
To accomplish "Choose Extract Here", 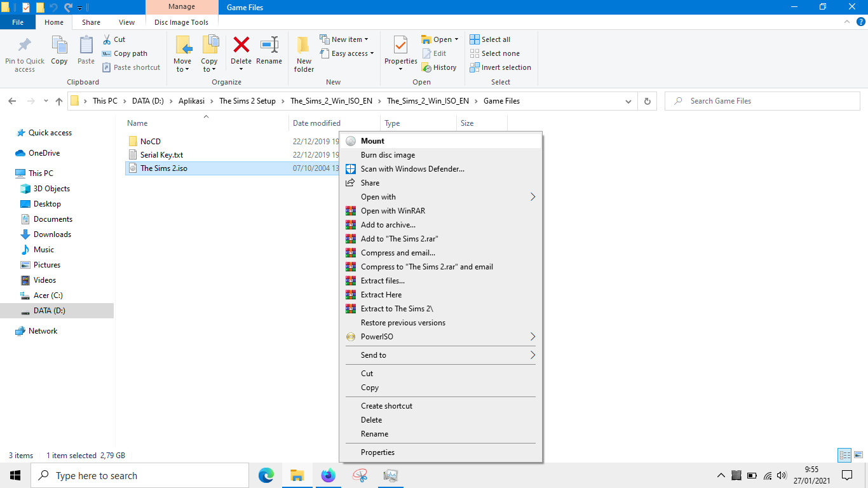I will pyautogui.click(x=441, y=295).
